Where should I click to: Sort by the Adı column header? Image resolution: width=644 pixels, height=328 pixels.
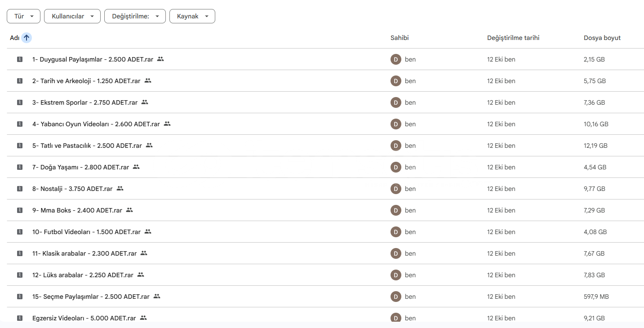(x=14, y=38)
